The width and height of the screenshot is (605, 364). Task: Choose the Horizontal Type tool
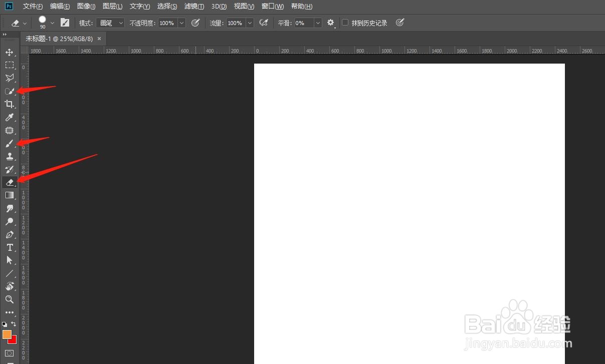(x=10, y=247)
